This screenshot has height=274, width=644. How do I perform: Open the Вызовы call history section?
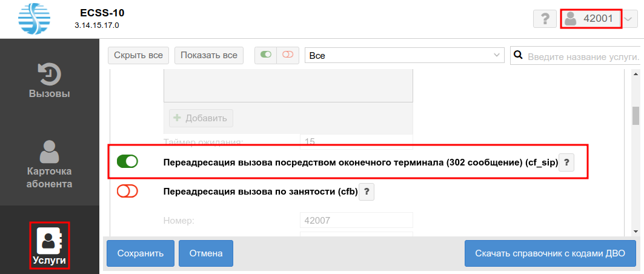point(50,80)
